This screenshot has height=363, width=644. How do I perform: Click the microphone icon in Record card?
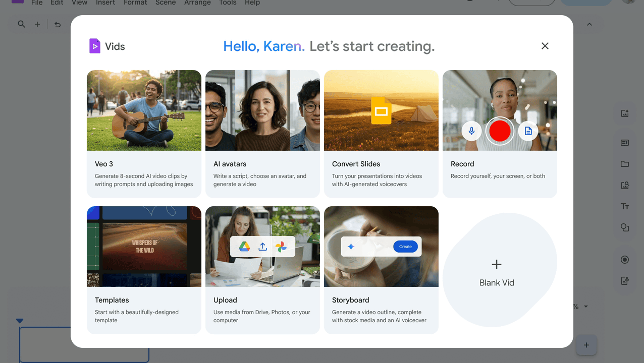click(471, 131)
